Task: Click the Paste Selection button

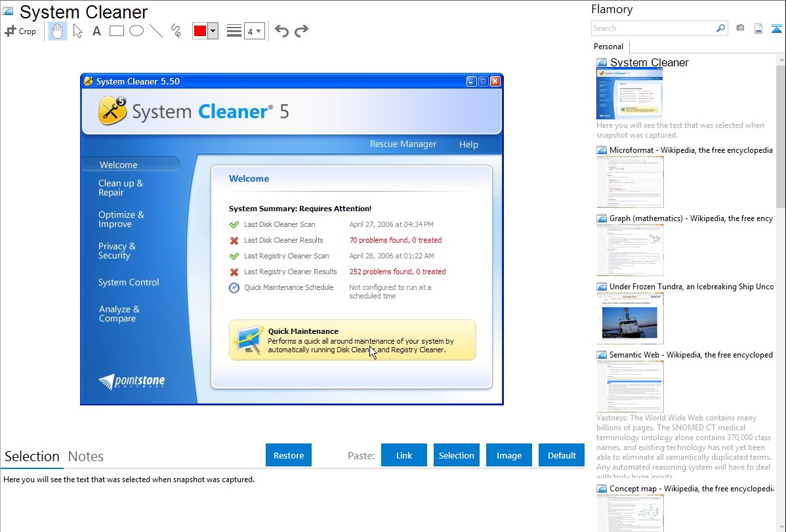Action: click(x=456, y=455)
